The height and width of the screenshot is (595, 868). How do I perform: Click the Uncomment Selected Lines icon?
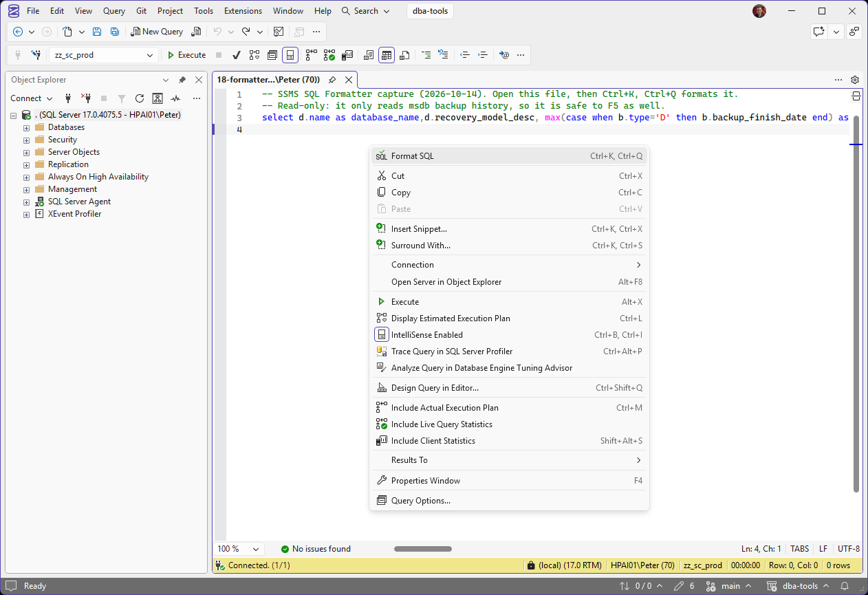point(443,55)
